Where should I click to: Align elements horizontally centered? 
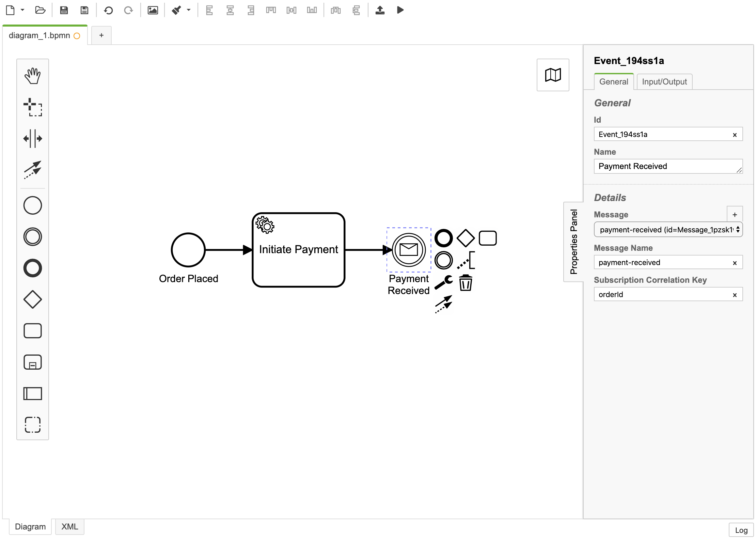pos(230,10)
